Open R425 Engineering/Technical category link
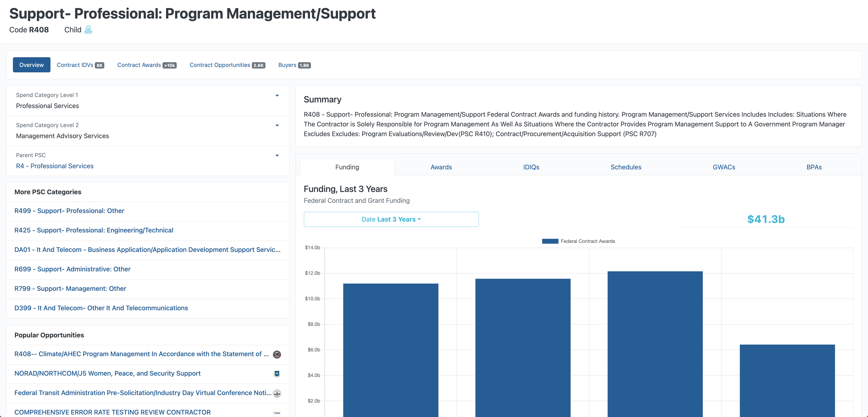This screenshot has width=868, height=417. click(94, 230)
